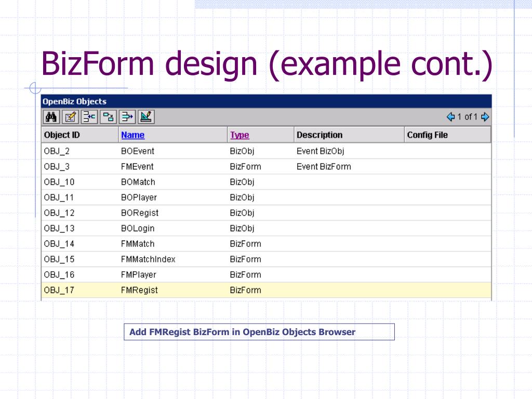Select the highlighted OBJ_17 row ID
Viewport: 532px width, 399px height.
coord(59,290)
